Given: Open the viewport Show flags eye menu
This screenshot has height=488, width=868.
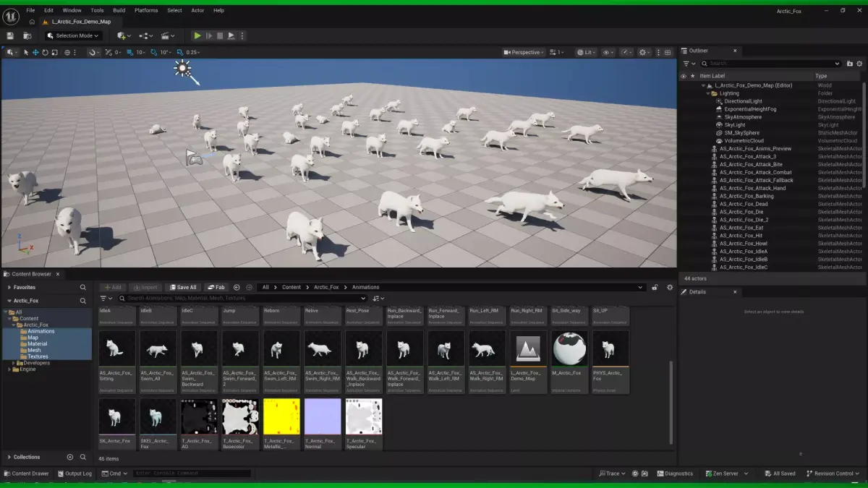Looking at the screenshot, I should (608, 52).
